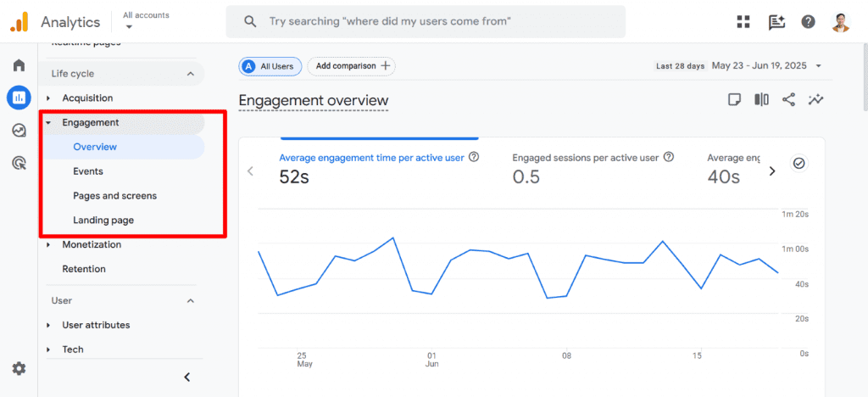Image resolution: width=868 pixels, height=397 pixels.
Task: Click the May 23 - Jun 19, 2025 date text
Action: tap(760, 66)
